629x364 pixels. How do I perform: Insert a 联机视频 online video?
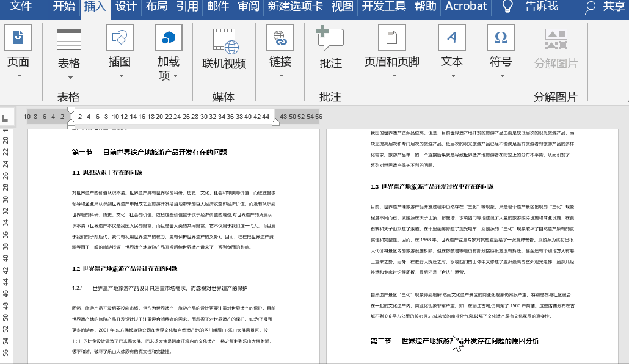coord(224,49)
